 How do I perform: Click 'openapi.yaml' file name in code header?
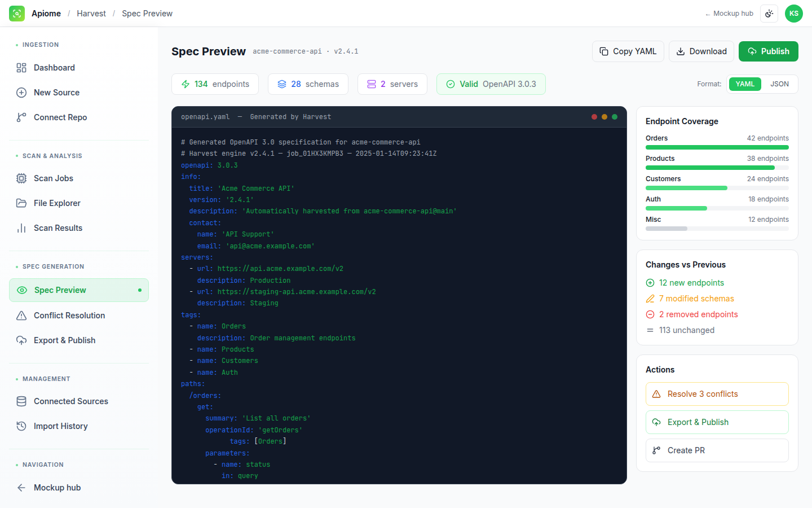point(205,117)
